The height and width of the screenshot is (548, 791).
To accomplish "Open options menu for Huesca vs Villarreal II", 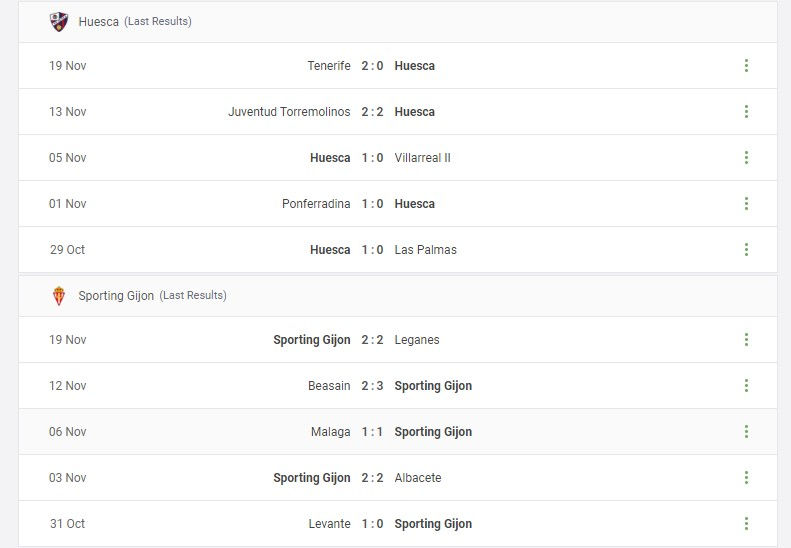I will pos(746,157).
